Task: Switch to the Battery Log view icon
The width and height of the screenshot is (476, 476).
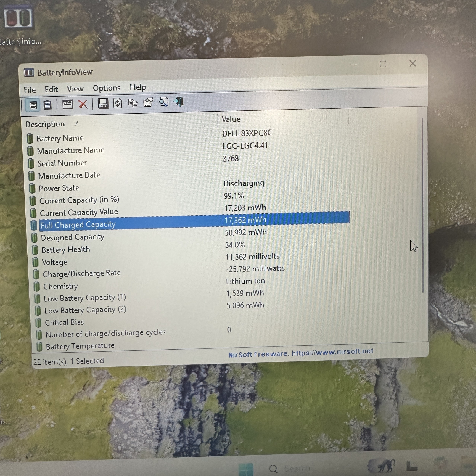Action: tap(47, 105)
